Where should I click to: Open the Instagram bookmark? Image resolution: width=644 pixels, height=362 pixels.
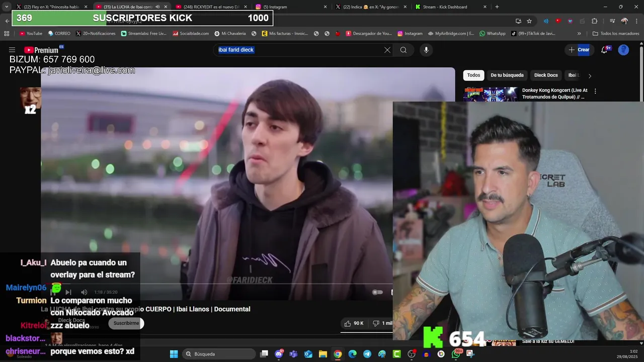[410, 34]
